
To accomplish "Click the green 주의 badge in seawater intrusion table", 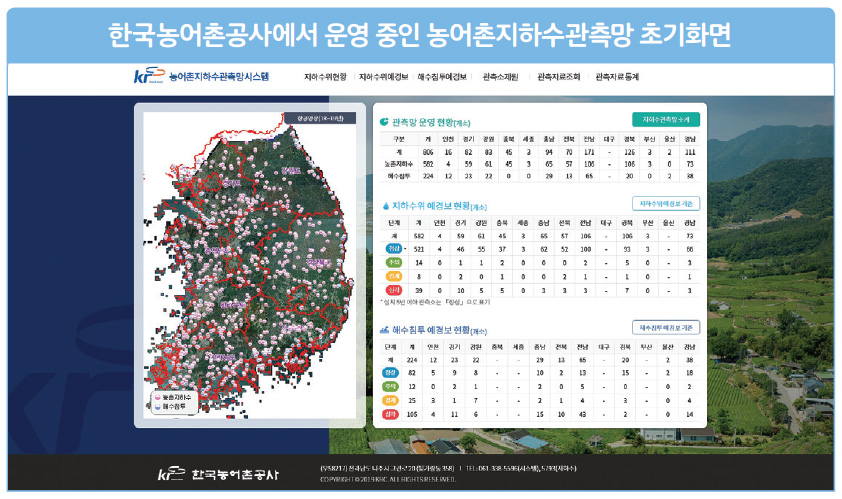I will click(390, 387).
